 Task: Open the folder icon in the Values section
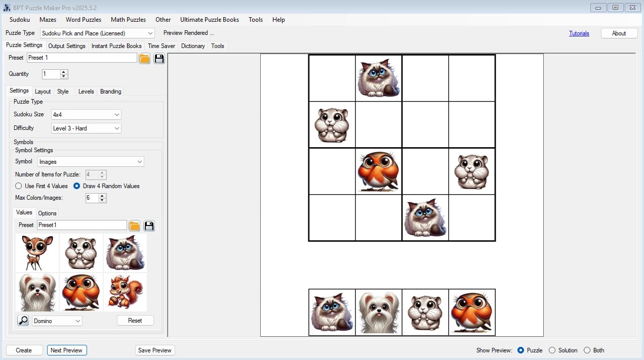tap(134, 225)
